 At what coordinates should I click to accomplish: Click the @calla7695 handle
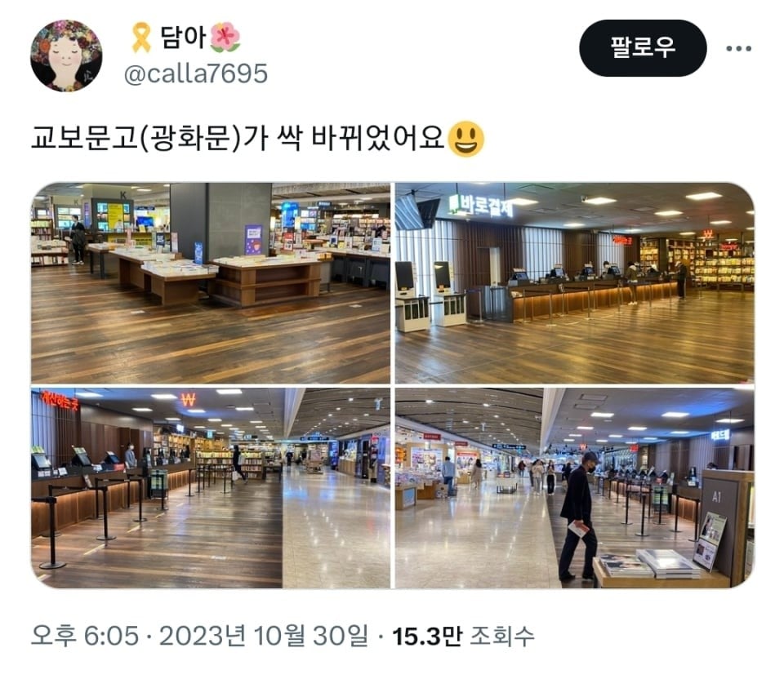[195, 73]
